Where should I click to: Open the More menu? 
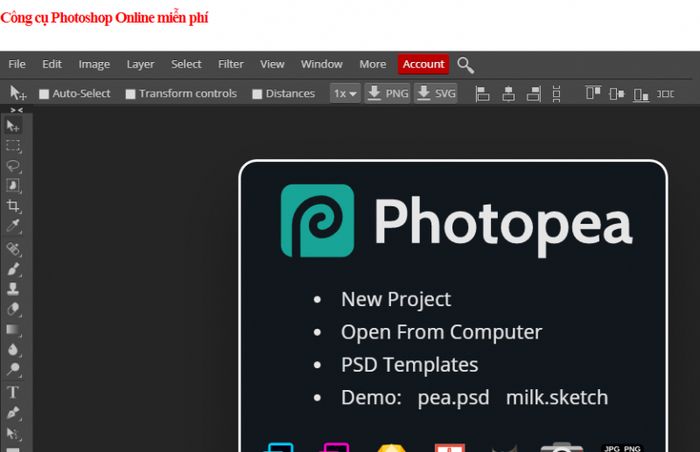[x=373, y=64]
